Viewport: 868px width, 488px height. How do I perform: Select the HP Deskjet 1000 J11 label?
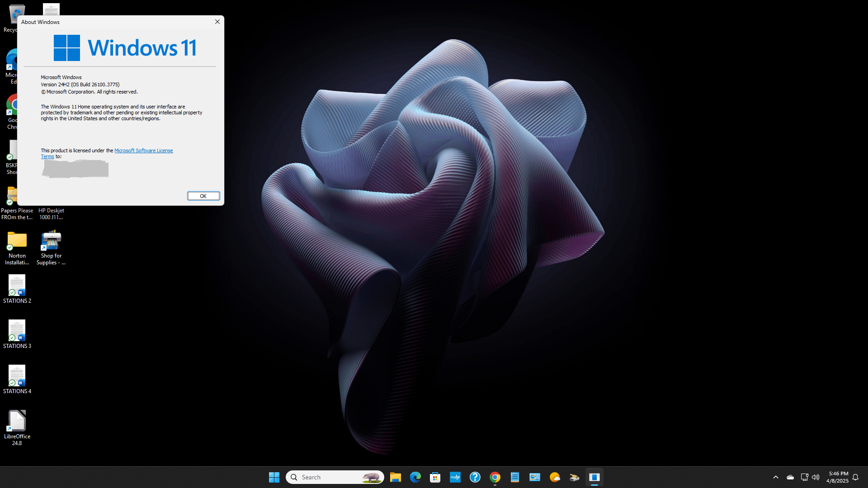click(x=51, y=214)
